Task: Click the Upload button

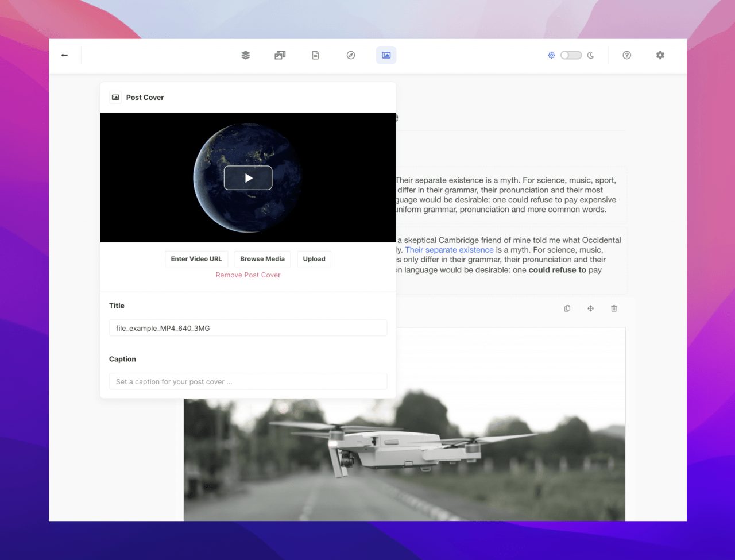Action: point(314,259)
